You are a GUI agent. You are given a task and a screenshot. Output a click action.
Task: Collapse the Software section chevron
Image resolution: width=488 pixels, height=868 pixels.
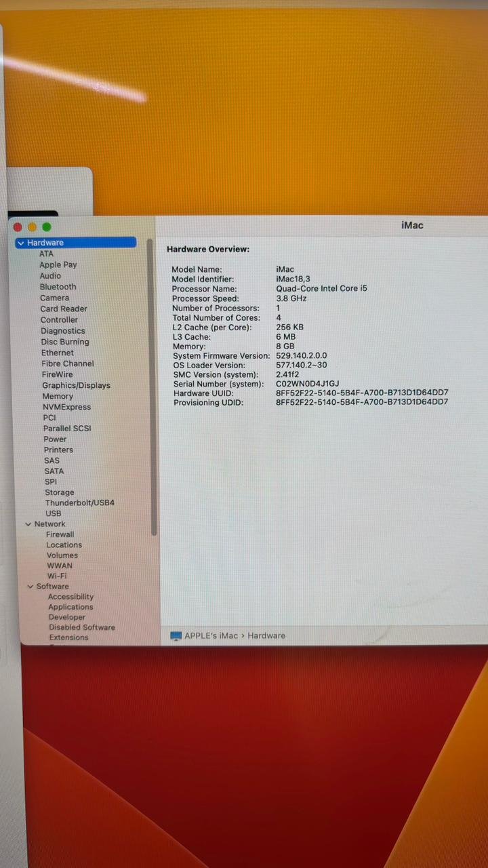(x=30, y=587)
